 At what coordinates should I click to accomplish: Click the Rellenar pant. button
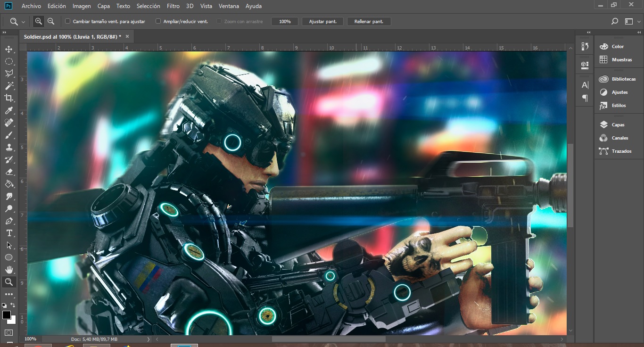[x=369, y=21]
